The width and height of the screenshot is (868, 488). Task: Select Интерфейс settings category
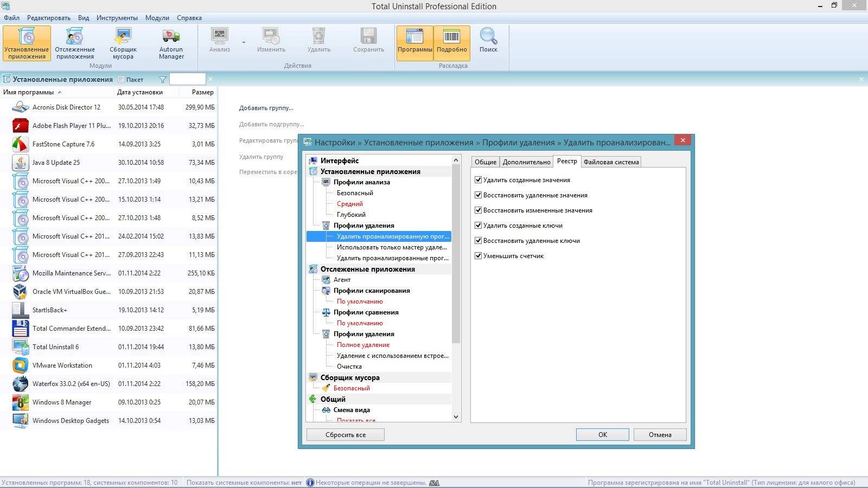click(340, 160)
